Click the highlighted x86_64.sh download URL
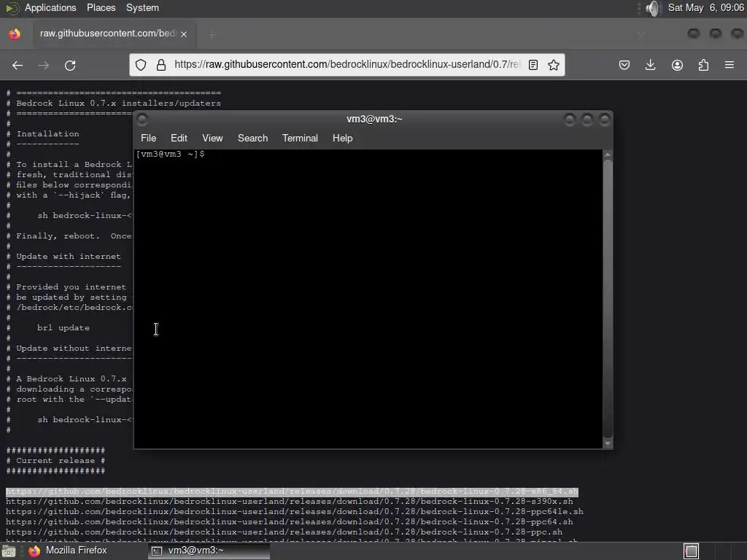747x560 pixels. click(292, 491)
